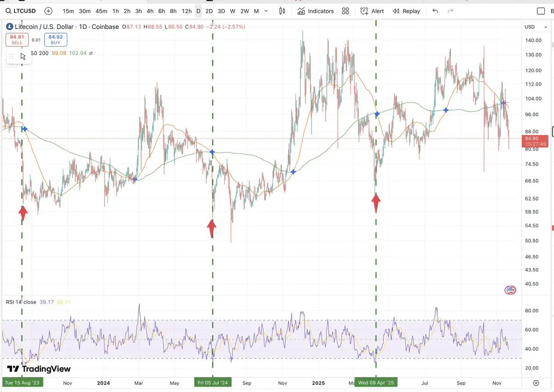This screenshot has height=392, width=554.
Task: Choose the 6h timeframe
Action: [162, 11]
